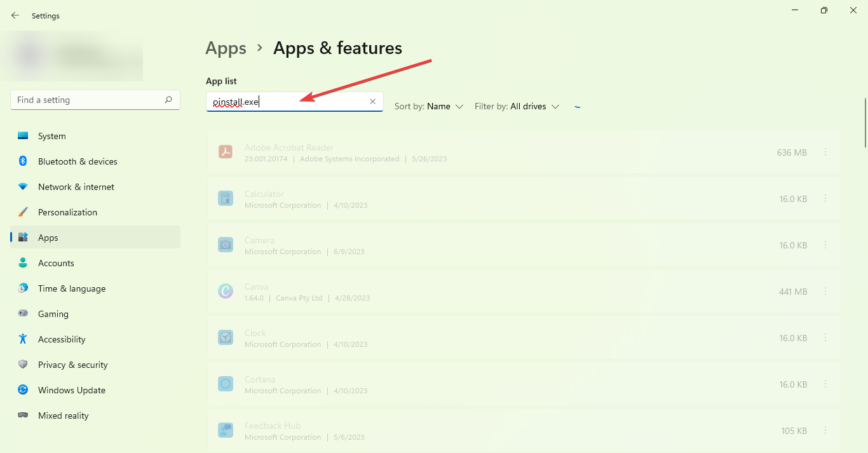Select the Calculator app name
This screenshot has width=868, height=453.
click(264, 194)
